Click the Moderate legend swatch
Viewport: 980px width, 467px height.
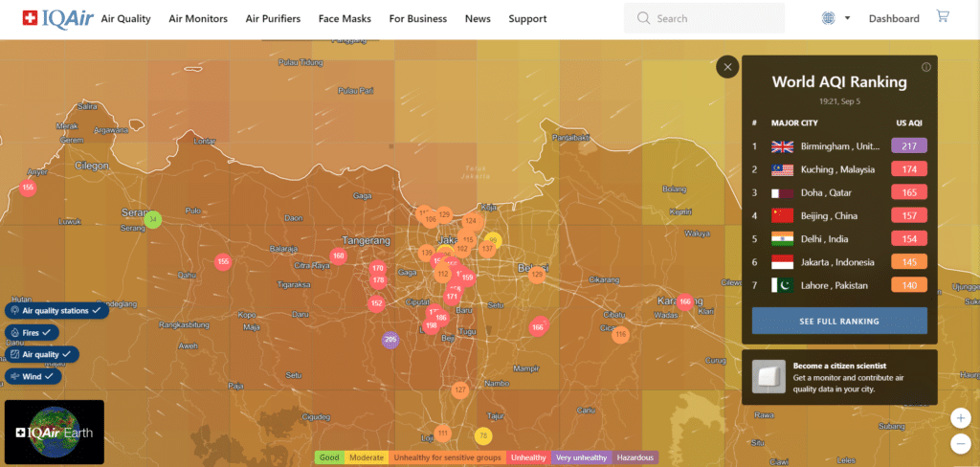click(367, 457)
